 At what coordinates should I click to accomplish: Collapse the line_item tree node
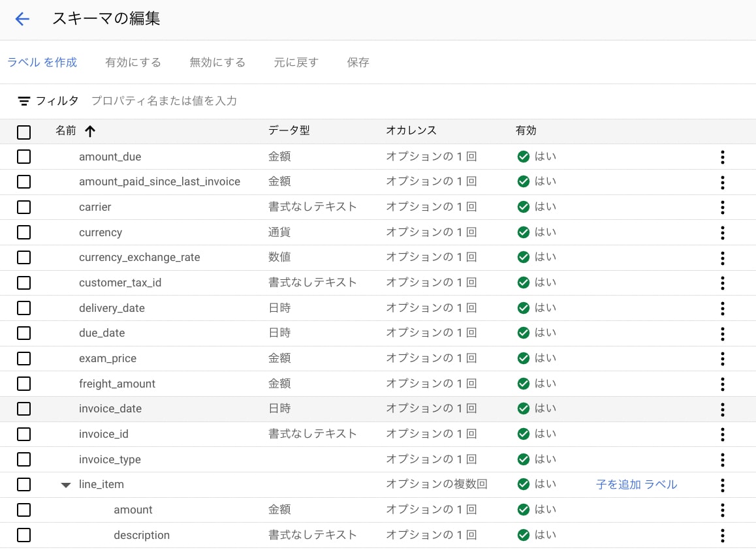pyautogui.click(x=65, y=485)
